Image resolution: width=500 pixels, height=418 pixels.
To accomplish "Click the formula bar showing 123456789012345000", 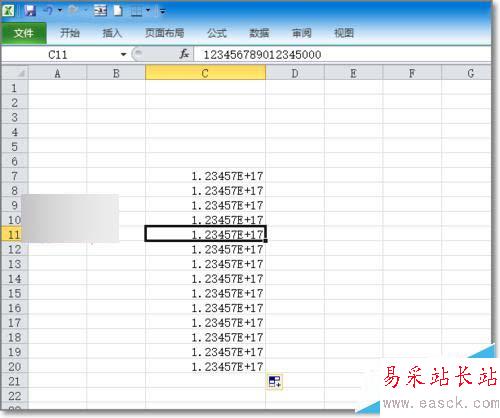I will (342, 55).
